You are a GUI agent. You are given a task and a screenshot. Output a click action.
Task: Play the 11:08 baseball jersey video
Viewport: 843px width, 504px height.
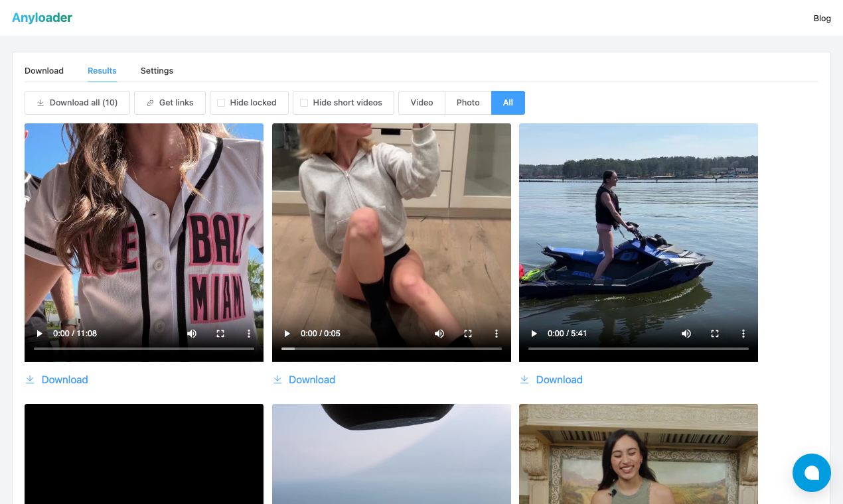(x=39, y=334)
